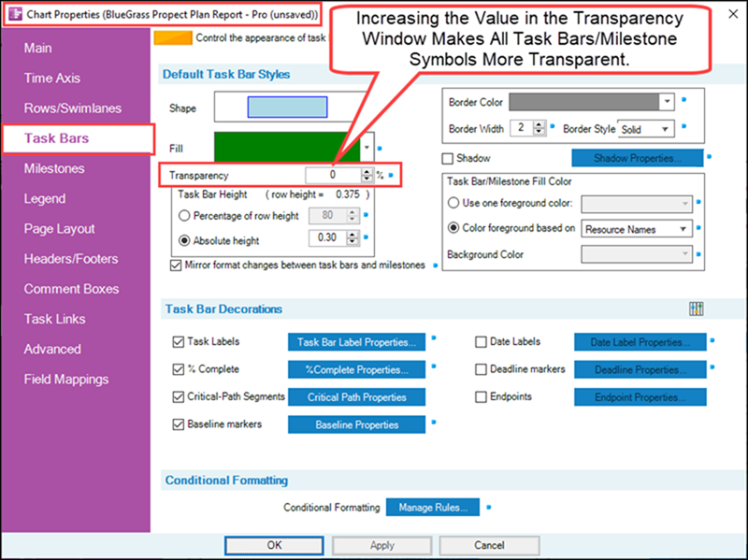
Task: Go to Field Mappings tab
Action: [65, 380]
